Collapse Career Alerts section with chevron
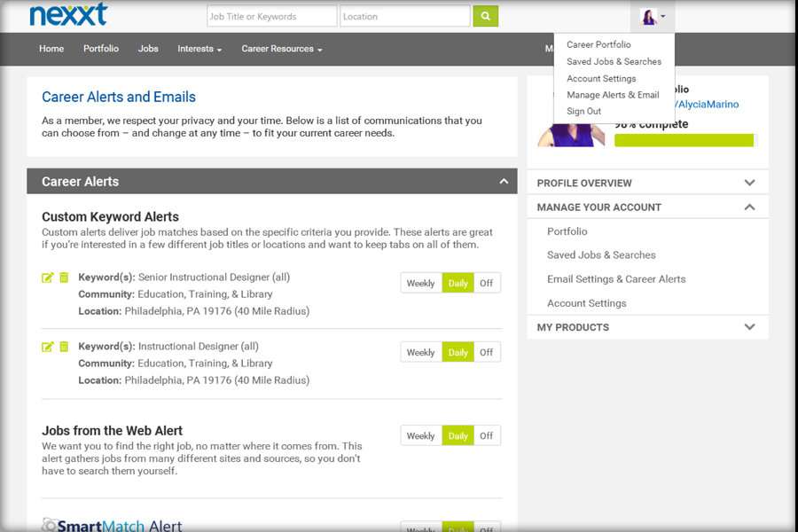Screen dimensions: 798x532 coord(504,182)
